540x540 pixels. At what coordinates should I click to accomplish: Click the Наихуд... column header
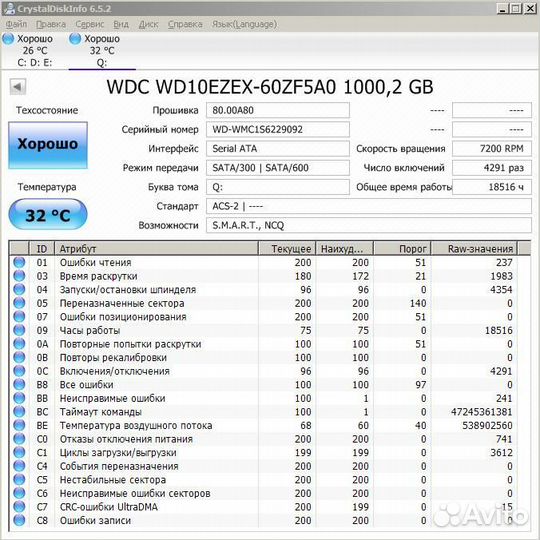pos(344,248)
